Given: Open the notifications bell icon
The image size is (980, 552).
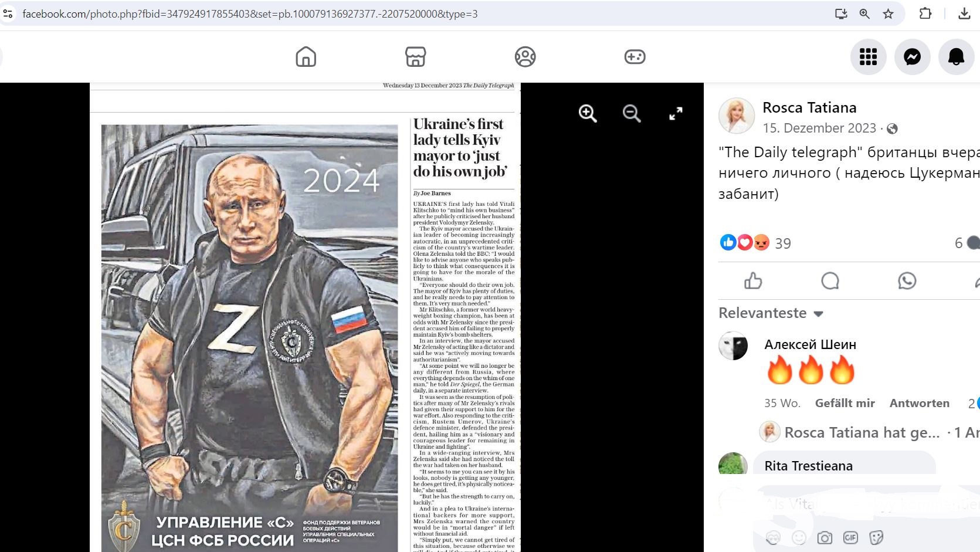Looking at the screenshot, I should pyautogui.click(x=956, y=57).
